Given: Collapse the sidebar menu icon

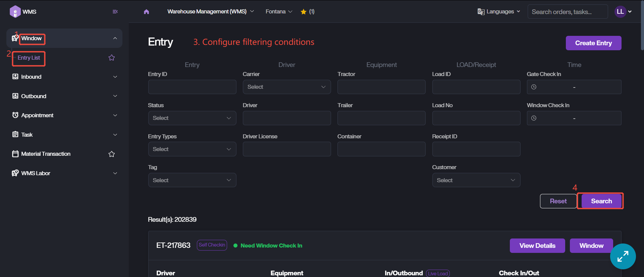Looking at the screenshot, I should tap(115, 12).
